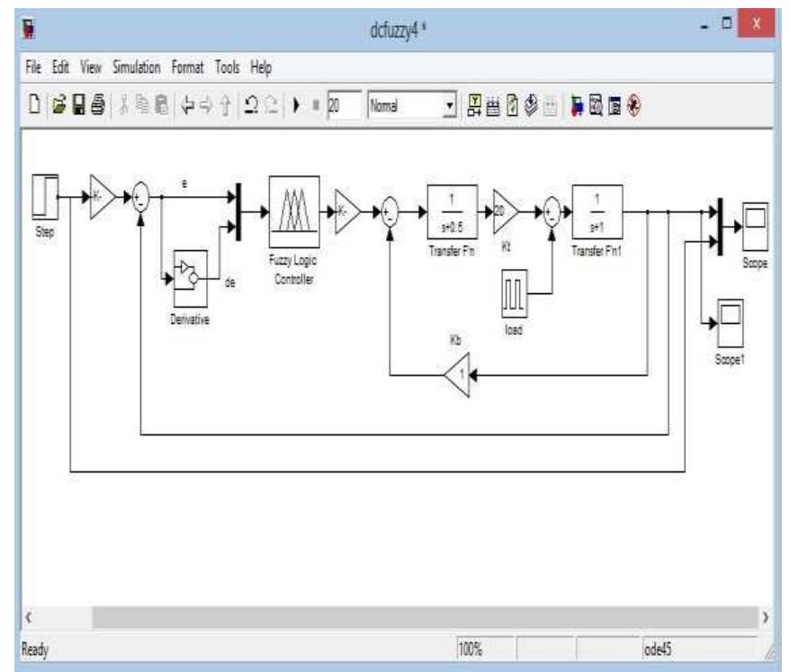Click the simulation stop time field showing 20
Viewport: 790px width, 672px height.
pos(344,105)
